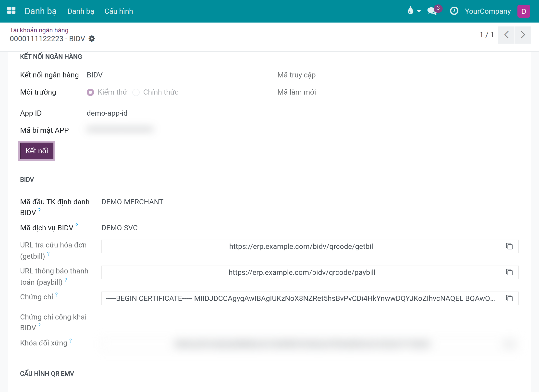This screenshot has width=539, height=392.
Task: Copy the certificate text to clipboard
Action: click(509, 298)
